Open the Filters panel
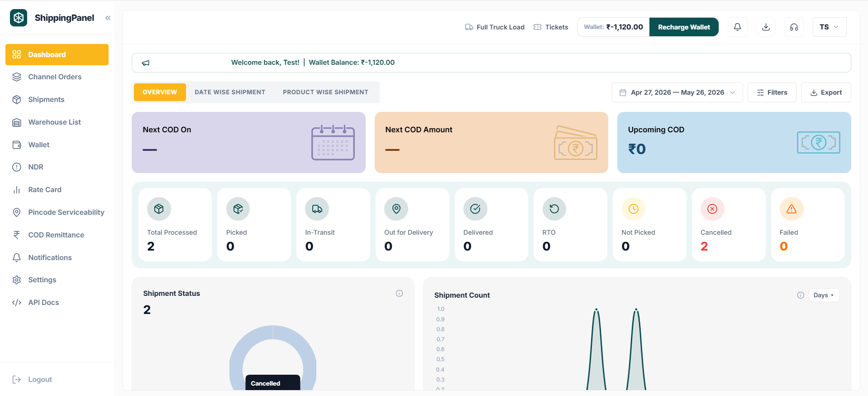The image size is (868, 396). (x=772, y=92)
